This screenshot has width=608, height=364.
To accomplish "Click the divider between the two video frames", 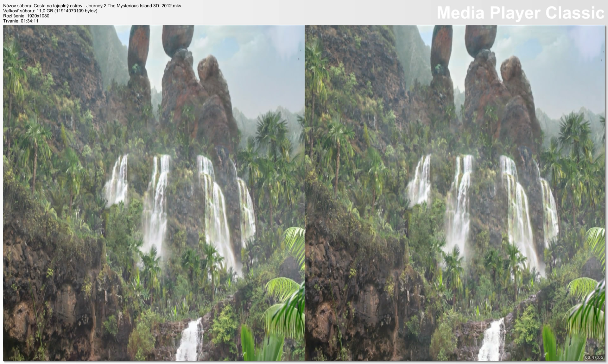I will [x=305, y=193].
